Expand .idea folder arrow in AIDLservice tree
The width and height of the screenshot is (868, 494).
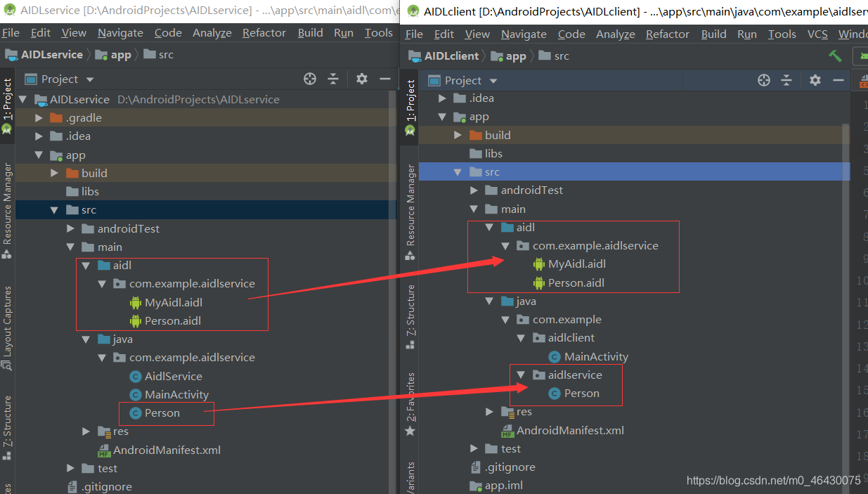click(x=39, y=136)
